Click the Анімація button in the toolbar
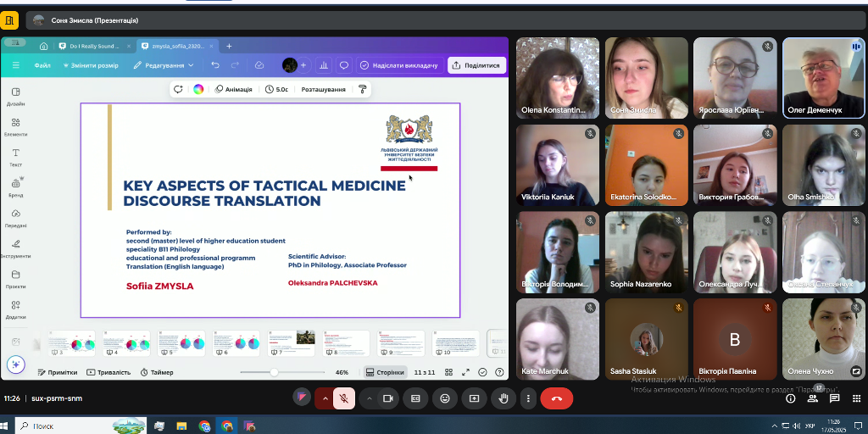The width and height of the screenshot is (868, 434). (233, 89)
